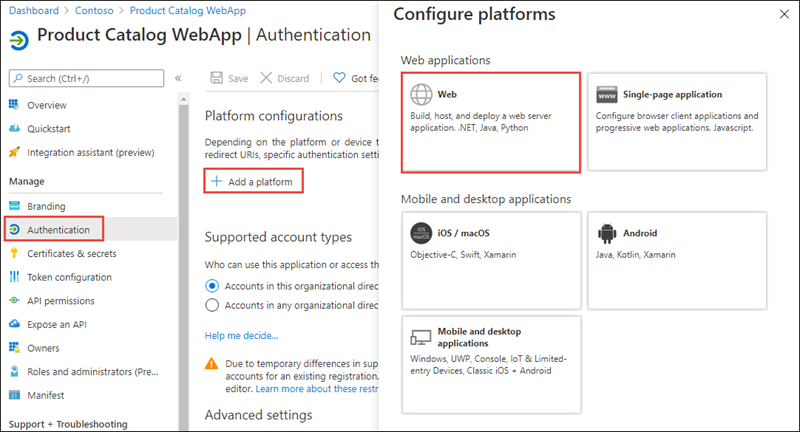This screenshot has height=432, width=800.
Task: Open Expose an API menu item
Action: [57, 324]
